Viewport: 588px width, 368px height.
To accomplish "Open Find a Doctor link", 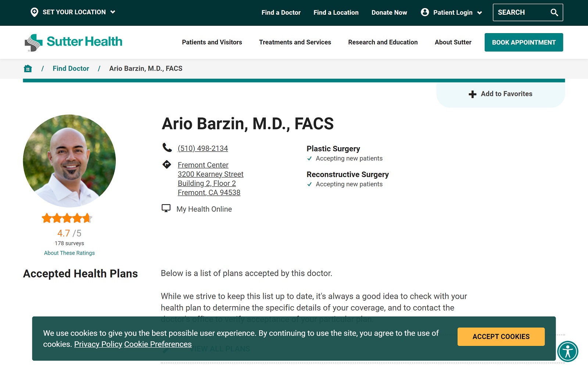I will [281, 13].
